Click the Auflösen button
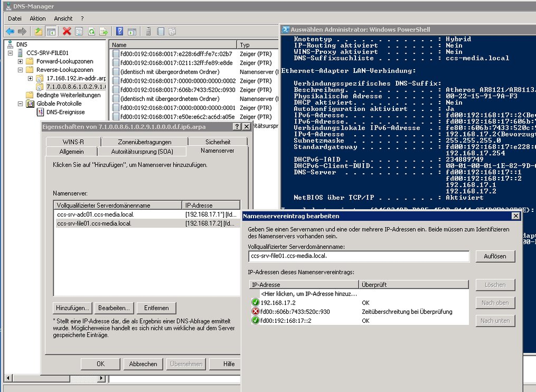The height and width of the screenshot is (392, 536). 495,256
